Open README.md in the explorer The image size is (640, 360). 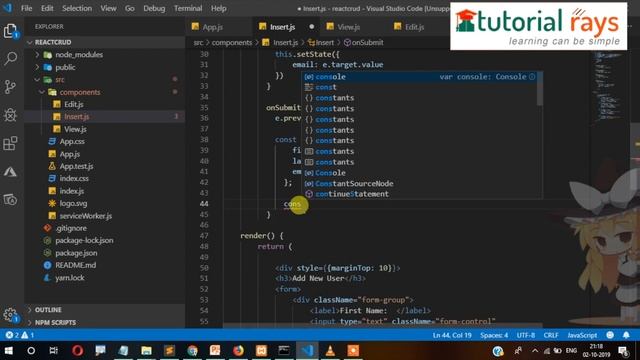coord(76,265)
